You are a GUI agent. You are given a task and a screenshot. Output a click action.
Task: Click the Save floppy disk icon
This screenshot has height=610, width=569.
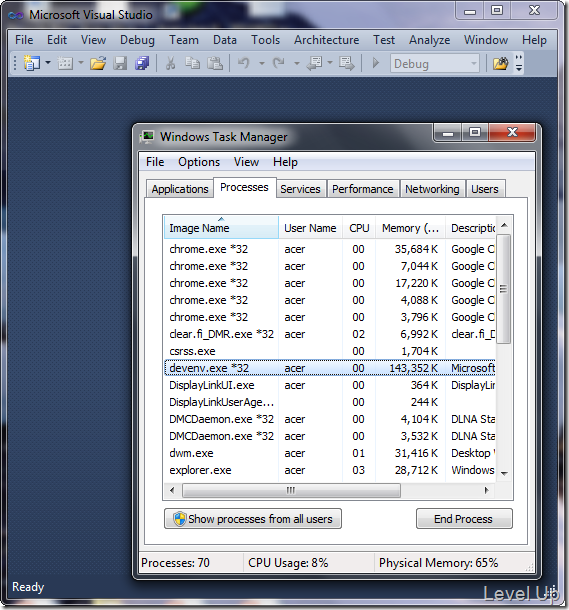(x=120, y=63)
